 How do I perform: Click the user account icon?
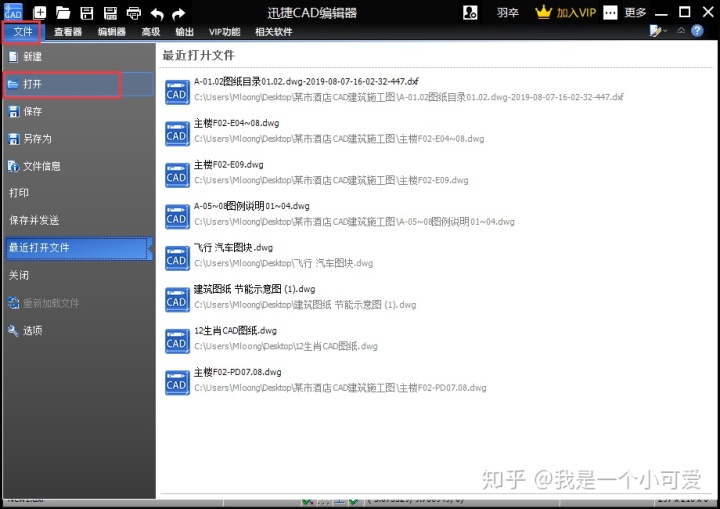(470, 12)
